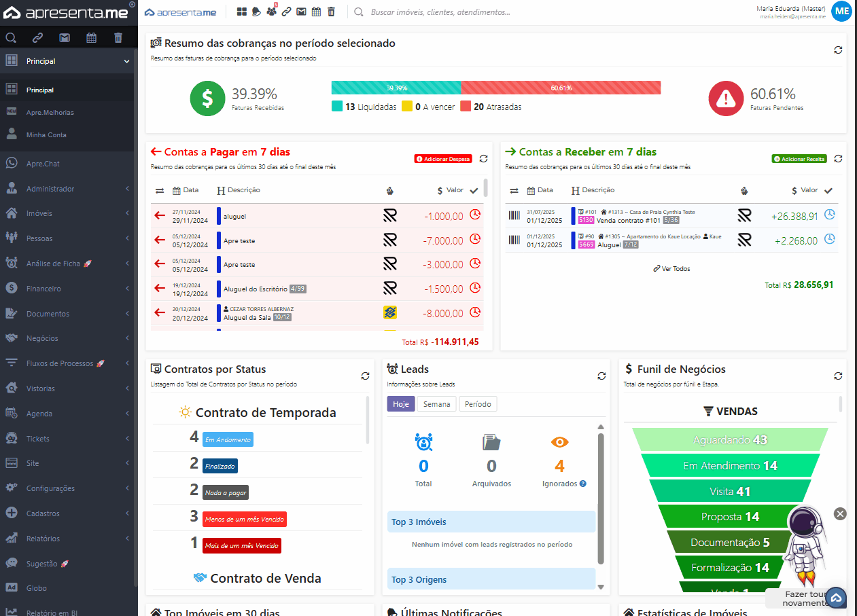The width and height of the screenshot is (857, 616).
Task: Select the Período tab in Leads
Action: click(478, 404)
